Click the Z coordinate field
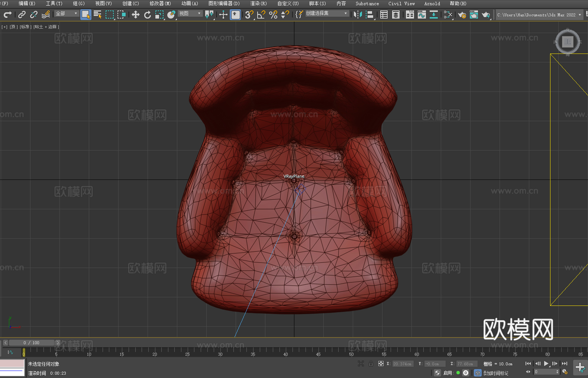This screenshot has width=588, height=378. coord(467,364)
